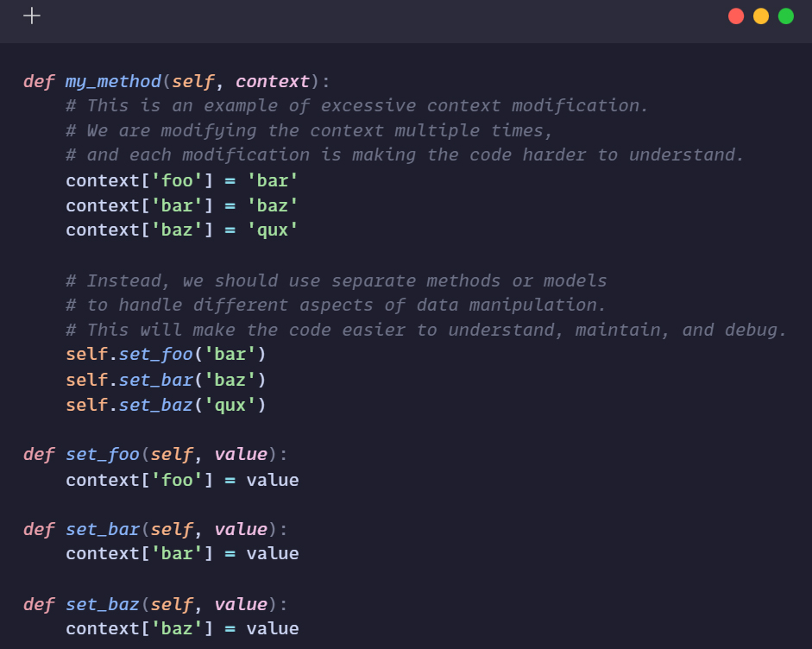Click the comment about separate methods or models
The height and width of the screenshot is (649, 812).
pos(337,280)
